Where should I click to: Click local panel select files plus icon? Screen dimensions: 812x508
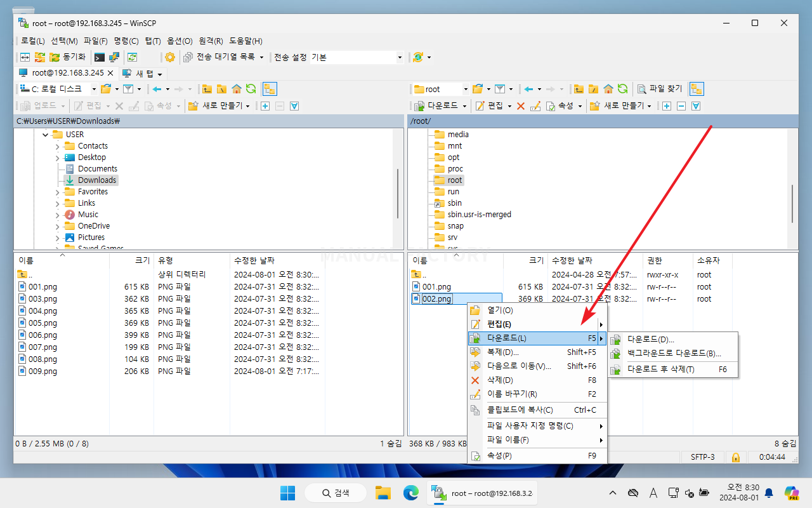(x=265, y=106)
